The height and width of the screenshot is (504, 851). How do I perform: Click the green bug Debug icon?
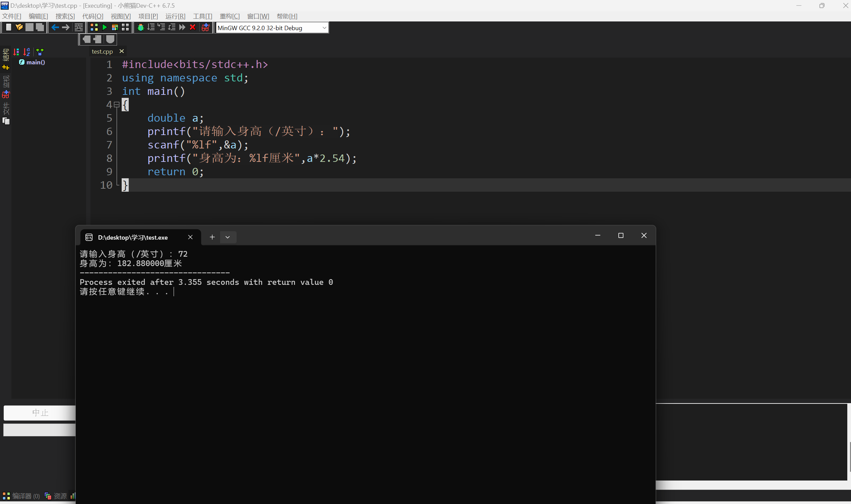click(140, 27)
